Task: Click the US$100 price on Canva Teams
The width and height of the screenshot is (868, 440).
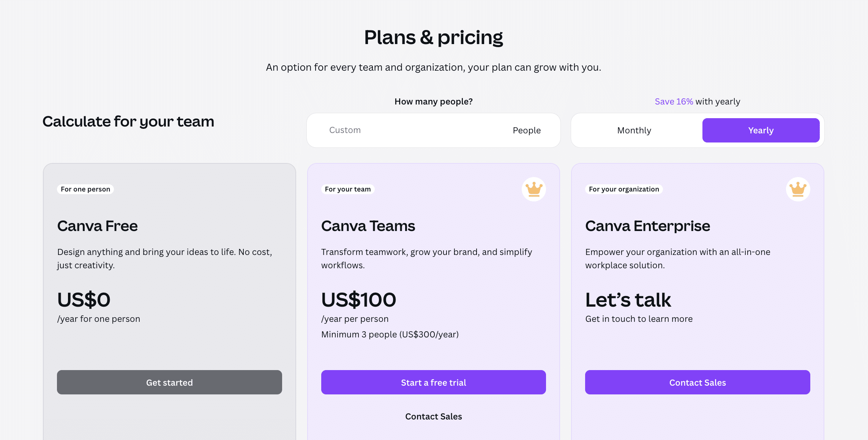Action: coord(358,300)
